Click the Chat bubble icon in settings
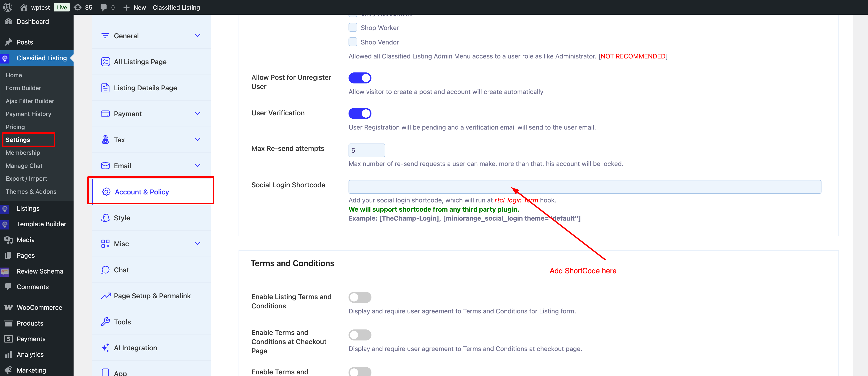The width and height of the screenshot is (868, 376). [x=105, y=270]
